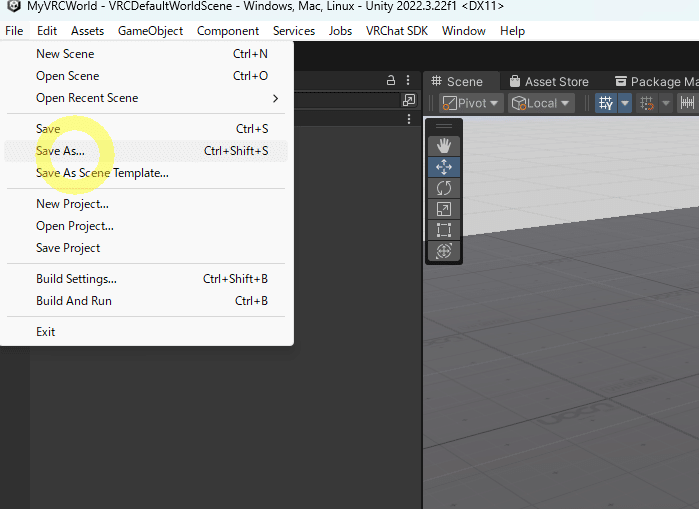The width and height of the screenshot is (699, 509).
Task: Choose Open Project... from File menu
Action: (146, 226)
